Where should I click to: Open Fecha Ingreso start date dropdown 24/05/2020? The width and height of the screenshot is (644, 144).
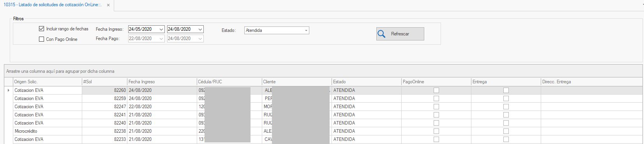coord(161,29)
